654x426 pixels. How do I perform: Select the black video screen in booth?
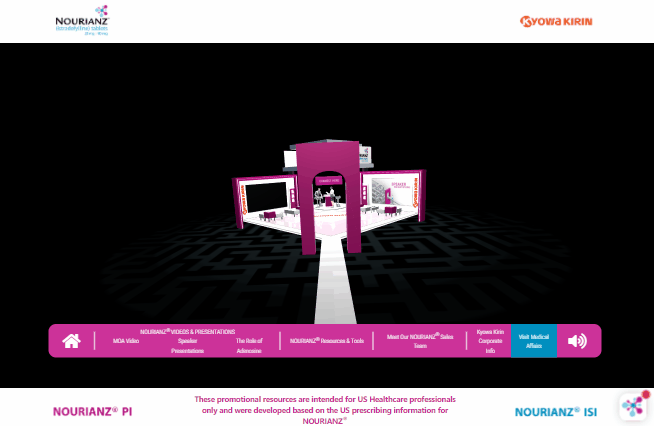pos(266,197)
